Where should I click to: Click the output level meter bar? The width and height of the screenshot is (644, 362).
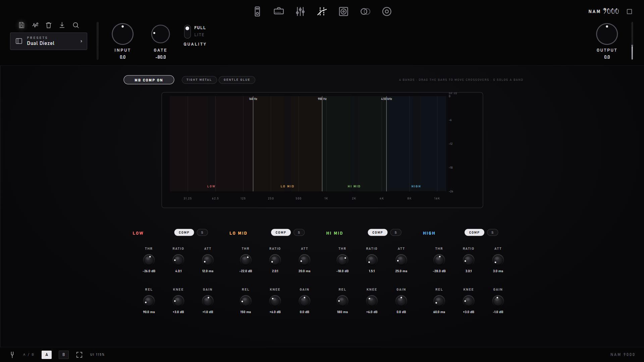(x=632, y=41)
